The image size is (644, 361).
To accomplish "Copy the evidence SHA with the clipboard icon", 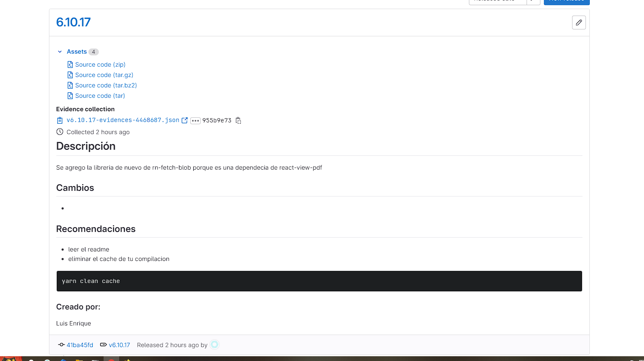I will (x=238, y=120).
